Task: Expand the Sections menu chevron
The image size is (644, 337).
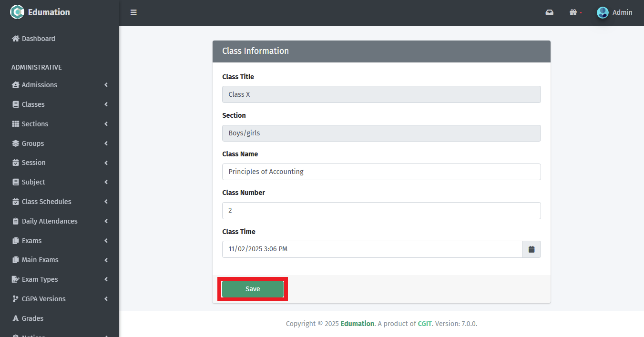Action: point(106,124)
